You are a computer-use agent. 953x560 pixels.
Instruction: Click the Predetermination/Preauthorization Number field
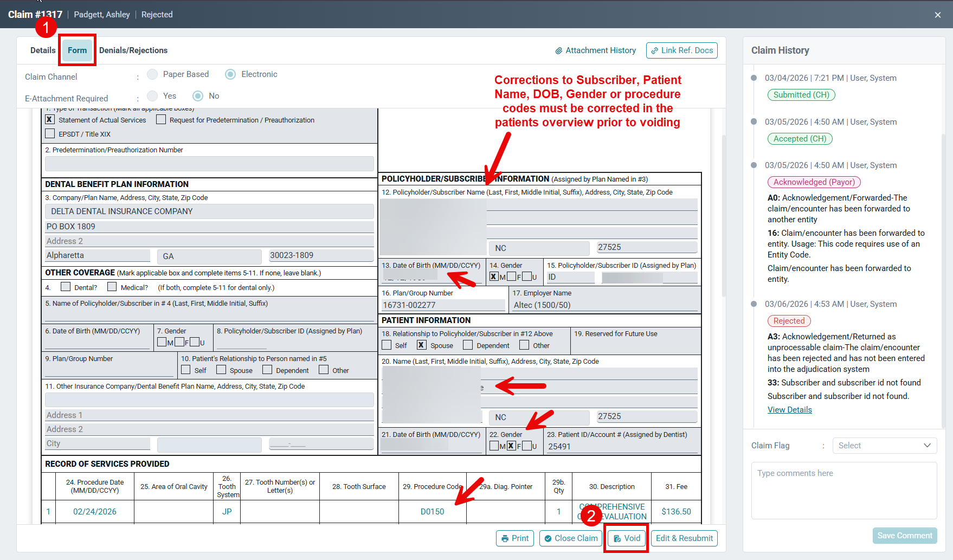(x=209, y=164)
